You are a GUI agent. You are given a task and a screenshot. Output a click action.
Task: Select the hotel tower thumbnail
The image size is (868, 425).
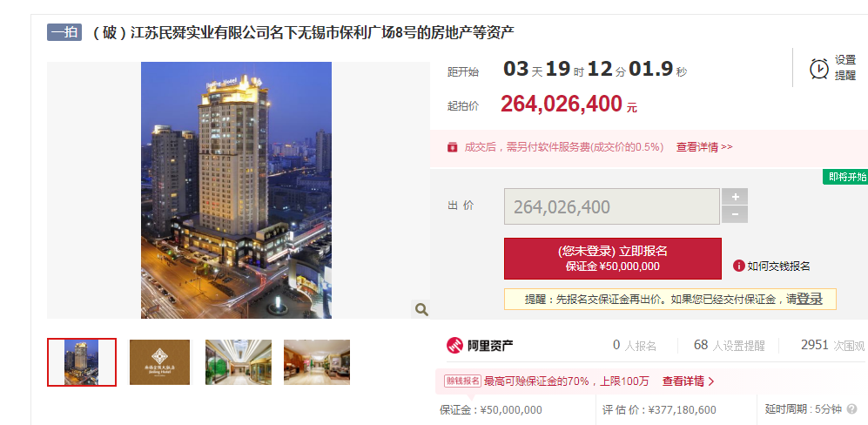click(x=82, y=361)
